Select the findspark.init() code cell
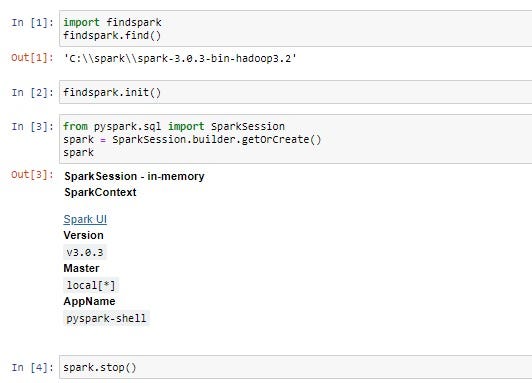 click(296, 92)
